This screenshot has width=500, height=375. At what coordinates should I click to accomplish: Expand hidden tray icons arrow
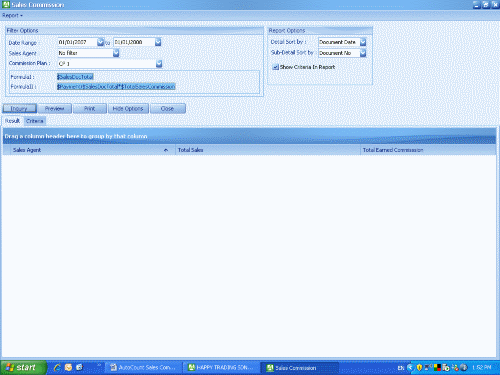point(410,368)
